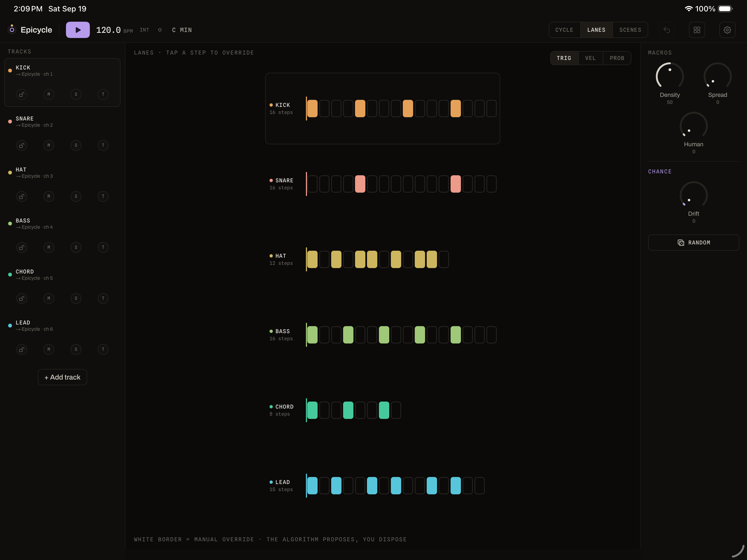Open the C MIN key selector
This screenshot has width=747, height=560.
182,30
